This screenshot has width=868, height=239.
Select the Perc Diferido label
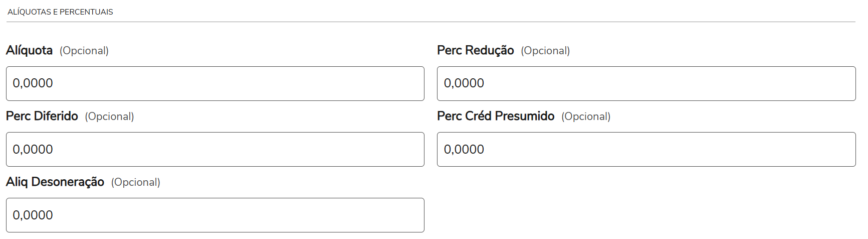(x=42, y=116)
